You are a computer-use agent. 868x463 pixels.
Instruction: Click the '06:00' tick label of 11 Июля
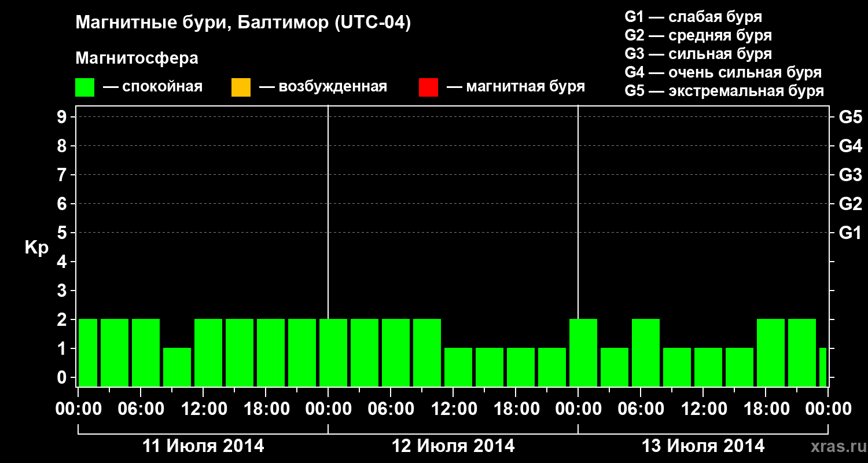(x=141, y=409)
